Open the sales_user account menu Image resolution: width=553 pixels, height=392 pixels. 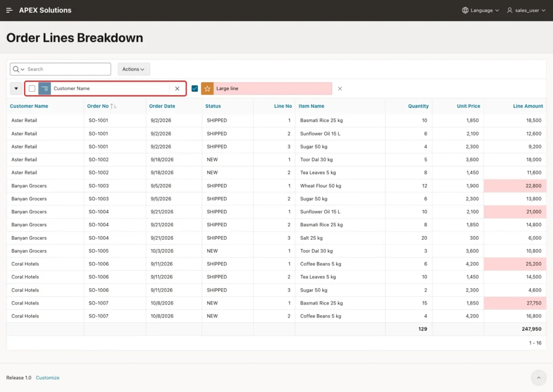coord(526,10)
